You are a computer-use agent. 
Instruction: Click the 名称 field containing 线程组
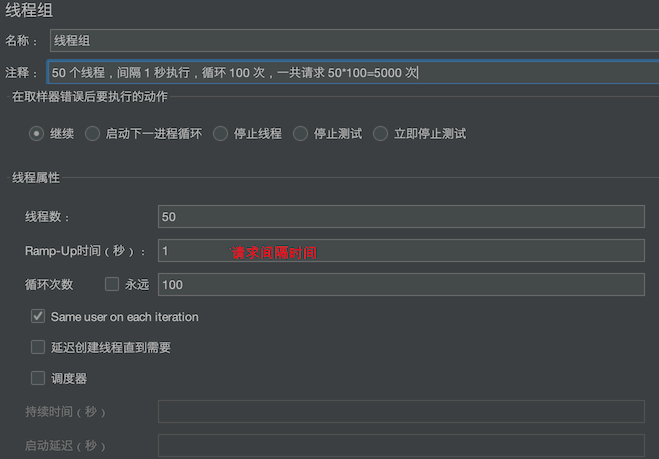tap(350, 41)
